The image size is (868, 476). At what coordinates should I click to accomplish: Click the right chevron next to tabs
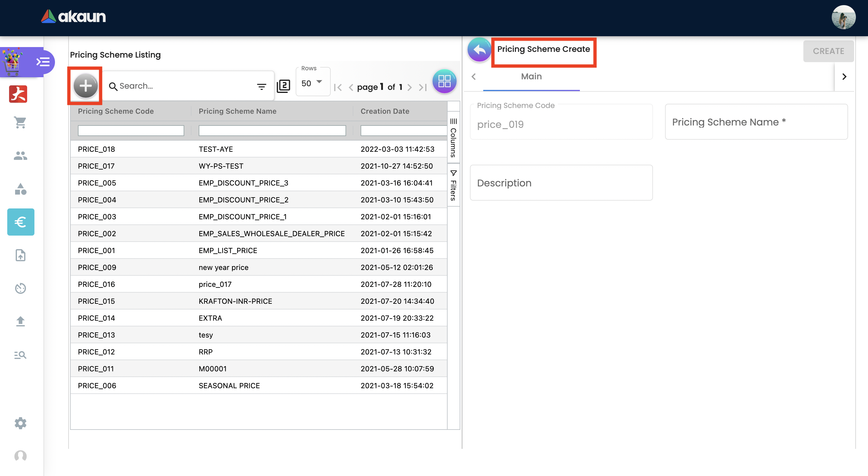coord(844,77)
